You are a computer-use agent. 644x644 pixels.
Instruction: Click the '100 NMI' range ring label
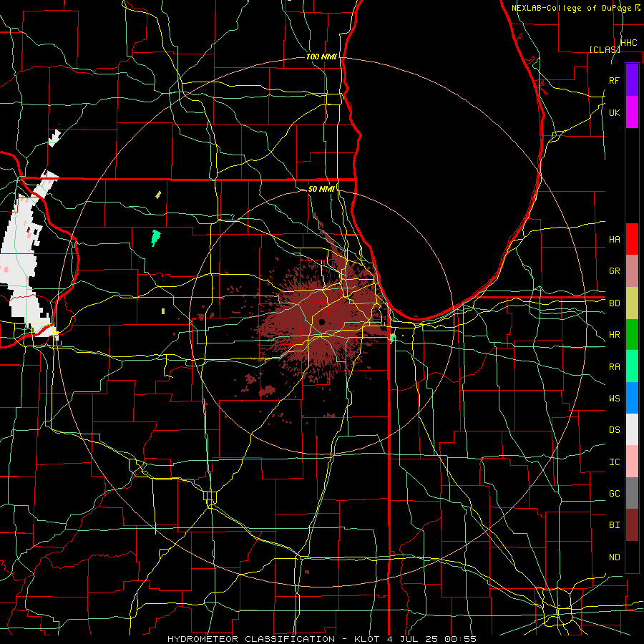[321, 57]
